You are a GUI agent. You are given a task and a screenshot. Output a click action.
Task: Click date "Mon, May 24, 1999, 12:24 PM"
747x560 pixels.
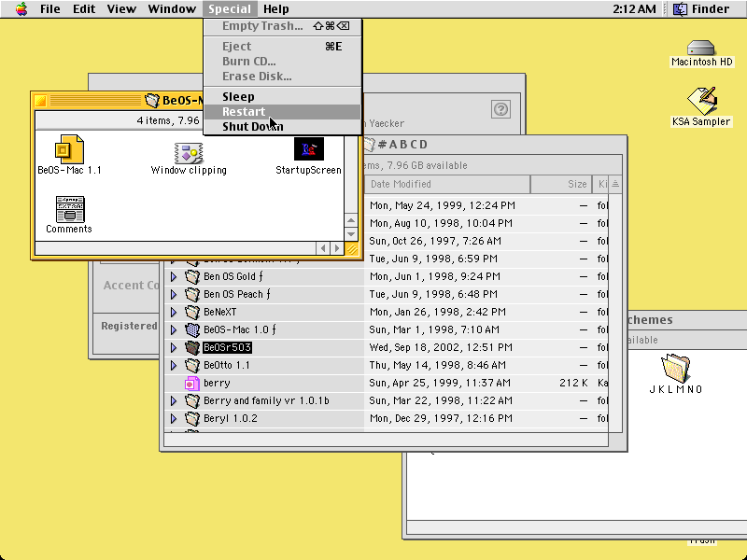[442, 205]
